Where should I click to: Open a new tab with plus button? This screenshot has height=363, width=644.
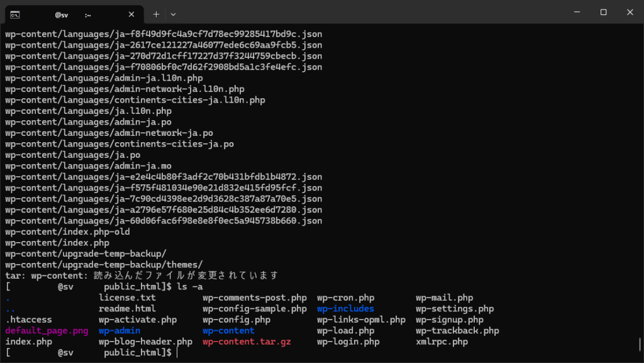pos(156,14)
